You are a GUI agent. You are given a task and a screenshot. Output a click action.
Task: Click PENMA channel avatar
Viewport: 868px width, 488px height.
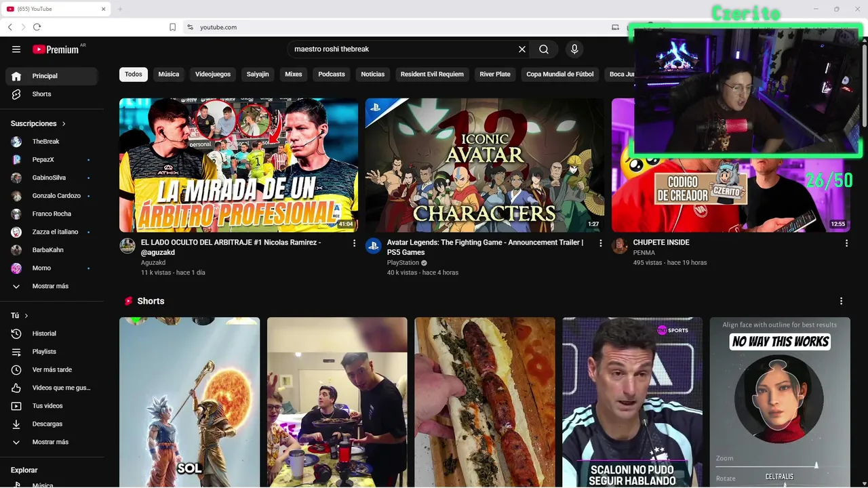619,245
